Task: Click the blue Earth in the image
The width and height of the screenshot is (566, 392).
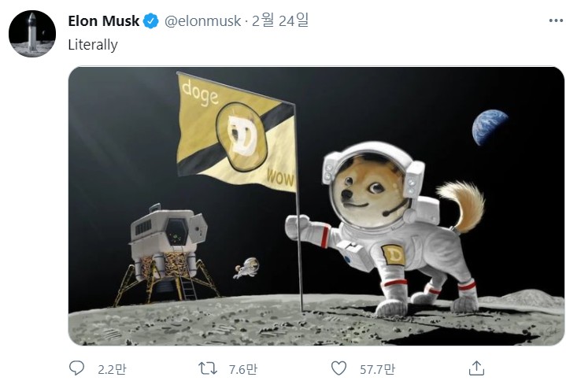Action: point(490,127)
